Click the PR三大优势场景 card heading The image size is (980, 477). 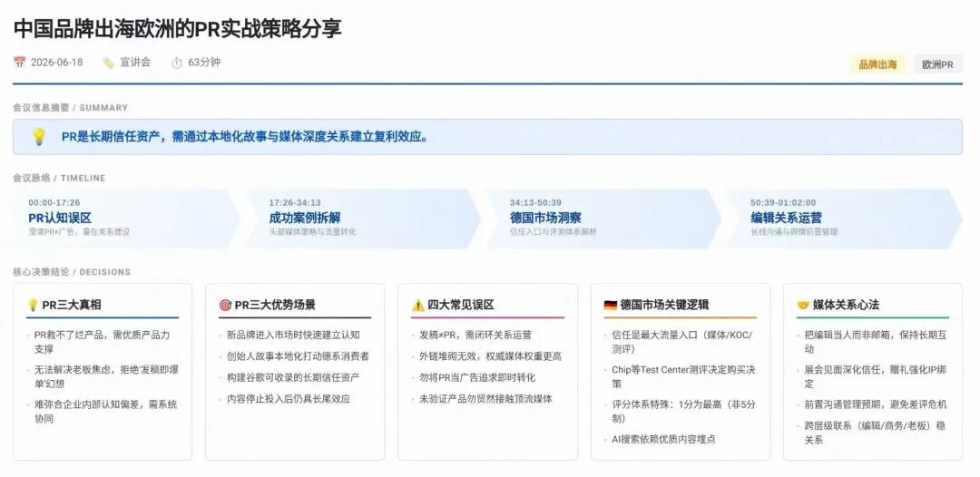(x=275, y=306)
